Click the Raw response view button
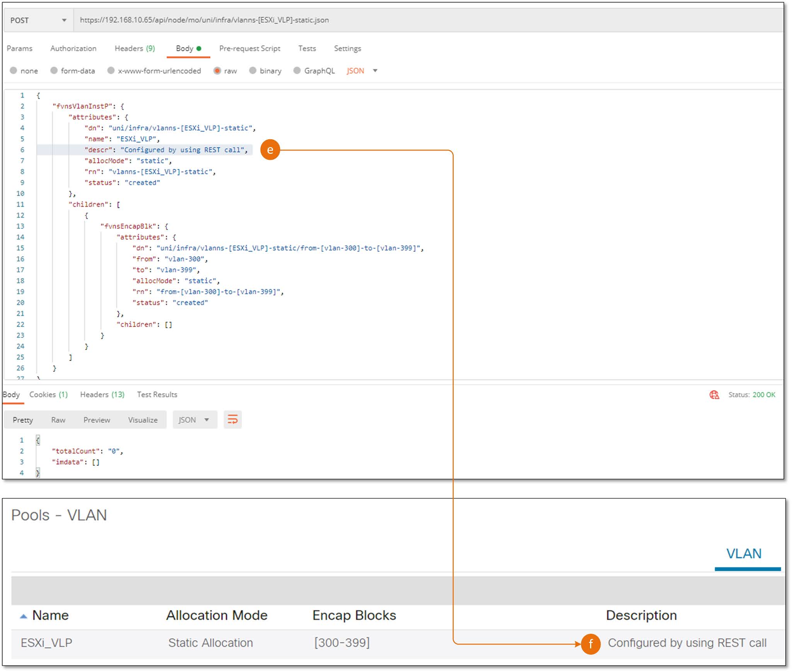 [58, 420]
